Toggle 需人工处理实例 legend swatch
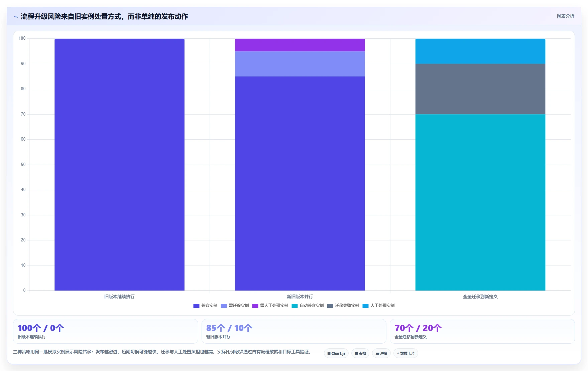 click(x=255, y=306)
